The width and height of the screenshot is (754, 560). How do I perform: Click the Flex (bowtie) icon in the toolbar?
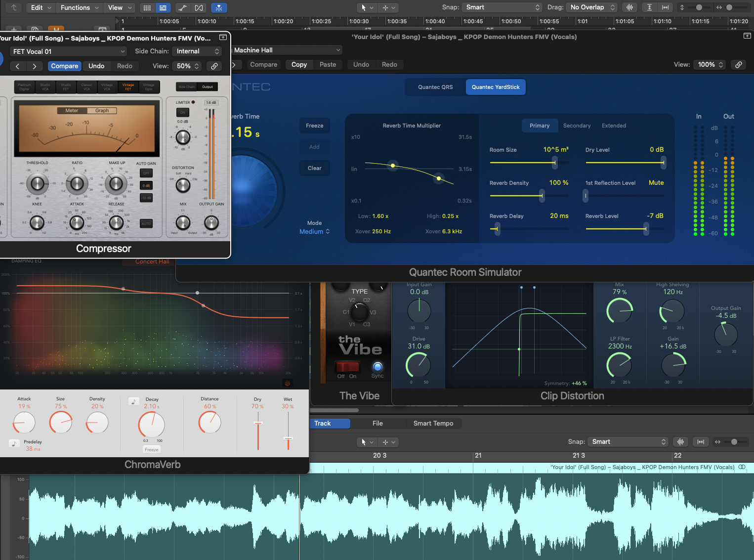(199, 8)
